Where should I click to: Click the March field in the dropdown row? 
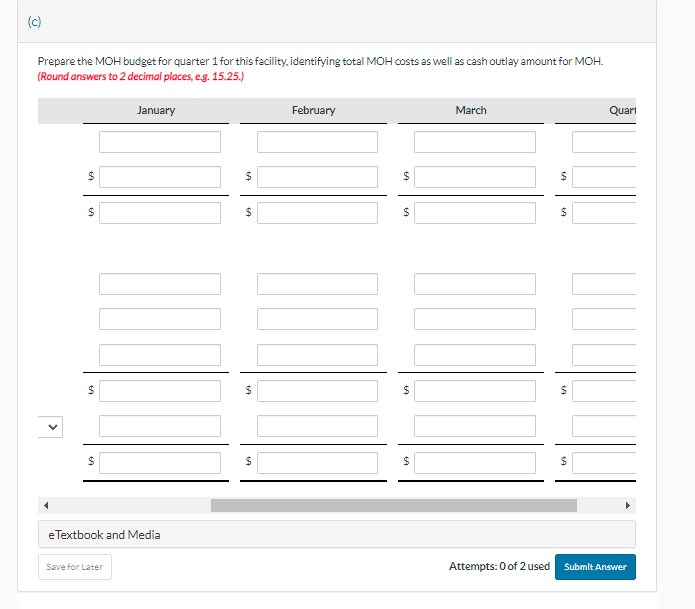pyautogui.click(x=475, y=426)
